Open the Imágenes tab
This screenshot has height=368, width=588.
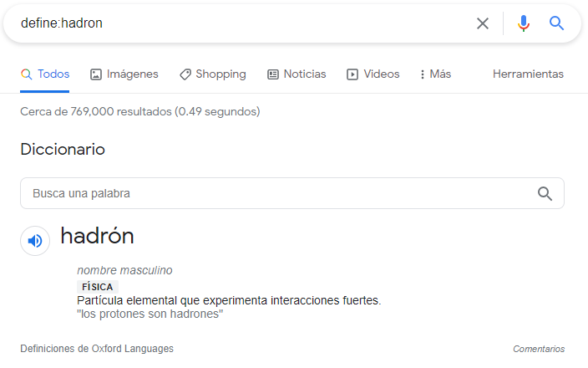[124, 74]
